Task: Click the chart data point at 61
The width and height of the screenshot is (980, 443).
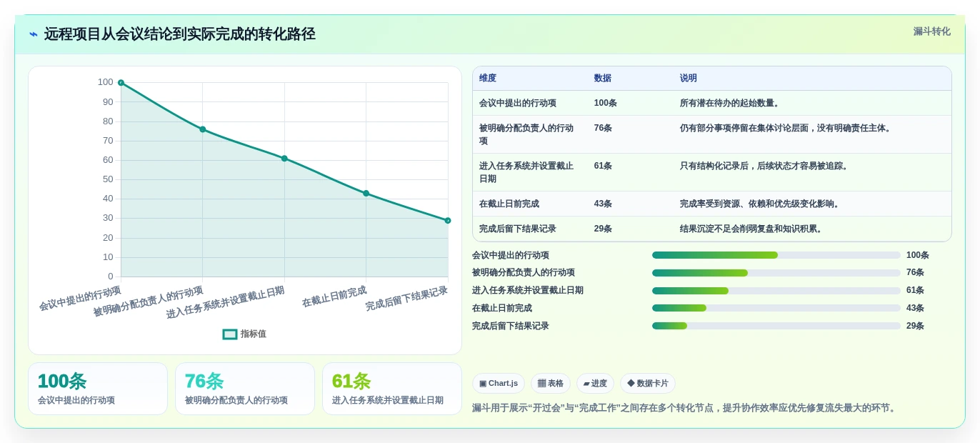Action: 284,159
